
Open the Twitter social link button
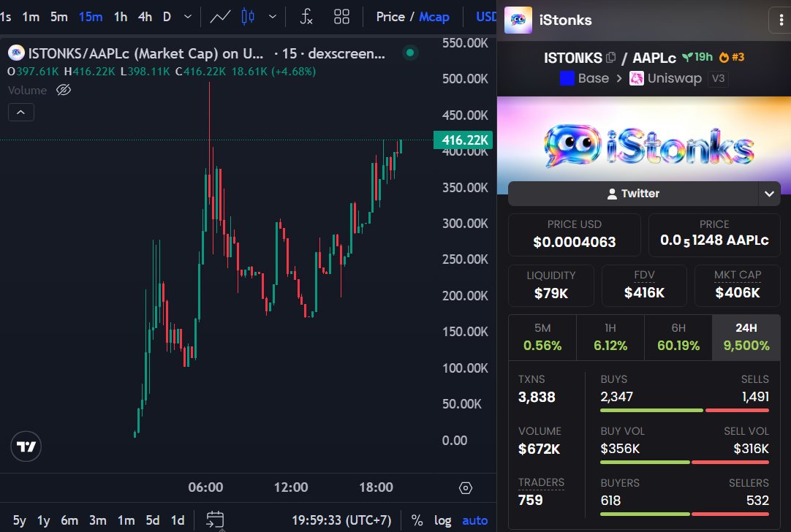coord(633,194)
